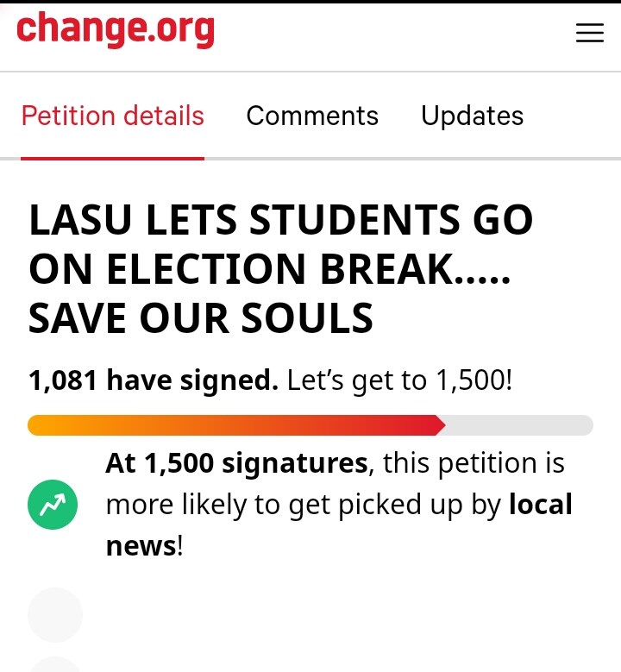Switch to the Comments tab
The width and height of the screenshot is (621, 672).
pos(312,116)
